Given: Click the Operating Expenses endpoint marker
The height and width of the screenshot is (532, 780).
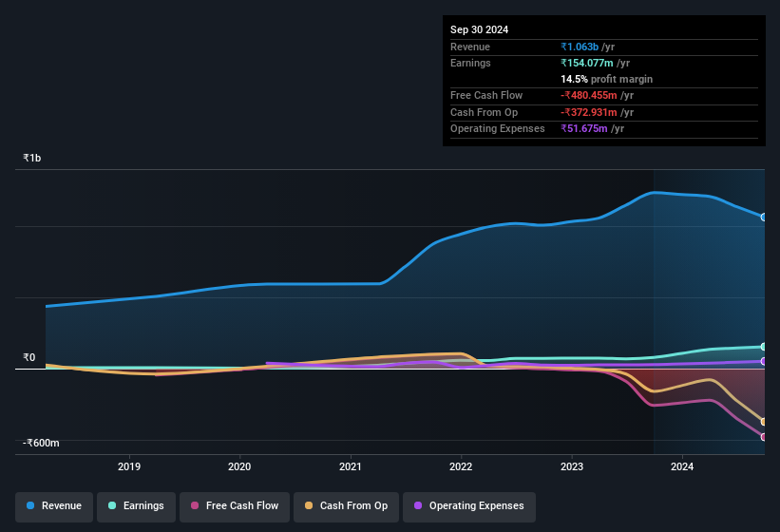Looking at the screenshot, I should point(764,361).
